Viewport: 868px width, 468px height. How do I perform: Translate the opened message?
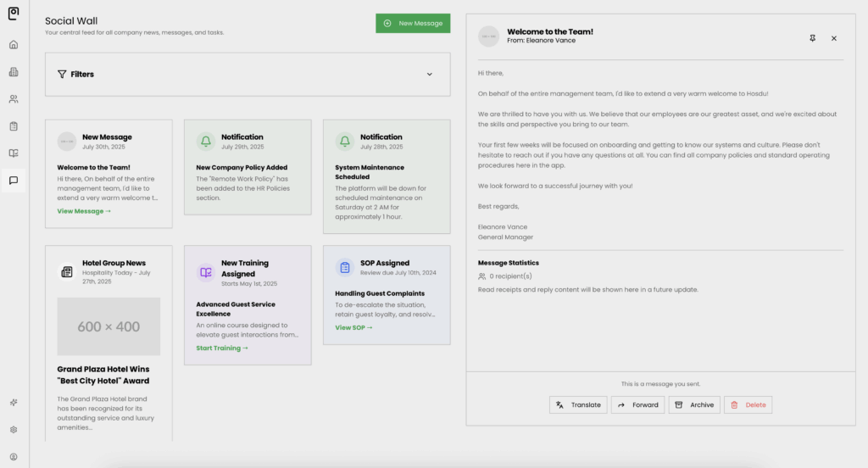click(x=578, y=405)
